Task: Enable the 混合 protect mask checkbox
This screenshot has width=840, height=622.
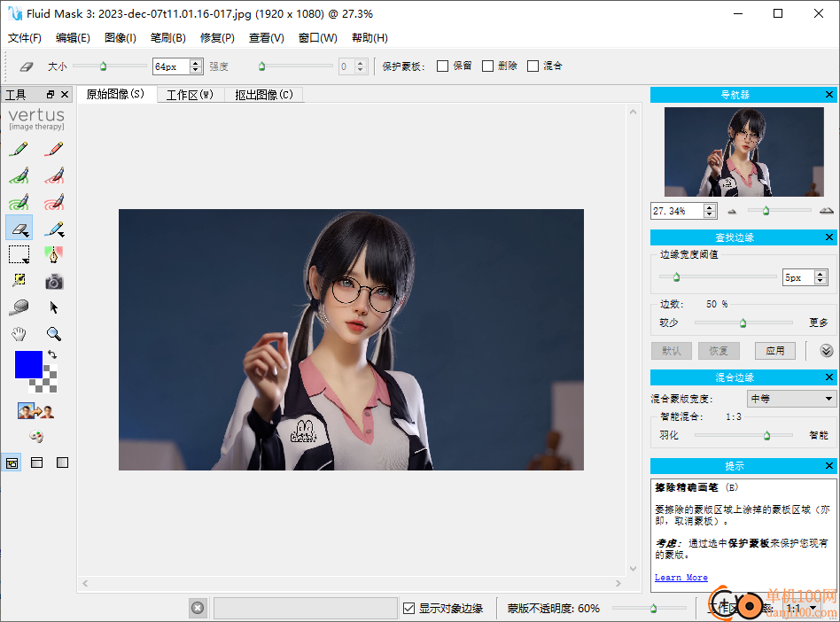Action: click(533, 66)
